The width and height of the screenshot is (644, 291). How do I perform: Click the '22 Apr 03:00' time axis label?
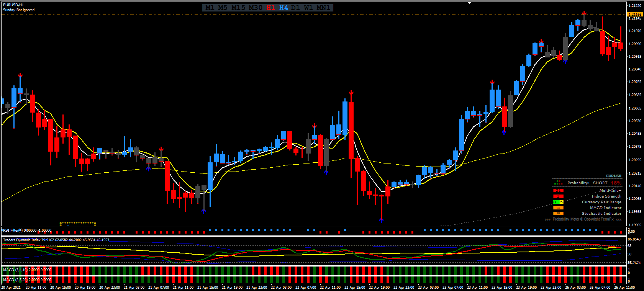(x=281, y=288)
